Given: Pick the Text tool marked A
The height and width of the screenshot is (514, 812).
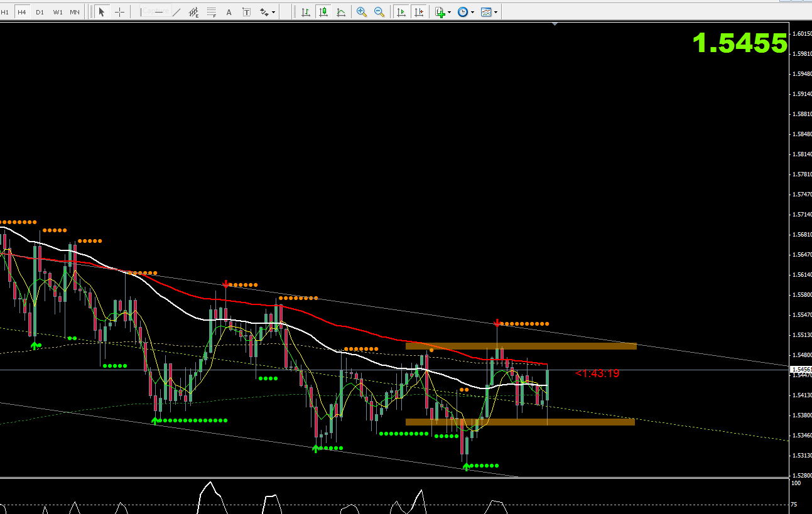Looking at the screenshot, I should click(229, 12).
